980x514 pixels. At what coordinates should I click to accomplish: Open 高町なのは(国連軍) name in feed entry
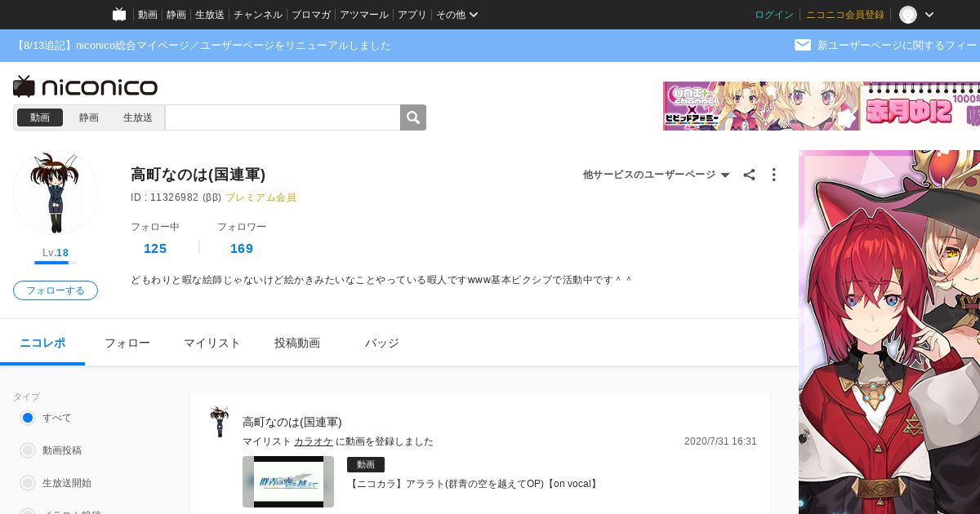coord(292,422)
